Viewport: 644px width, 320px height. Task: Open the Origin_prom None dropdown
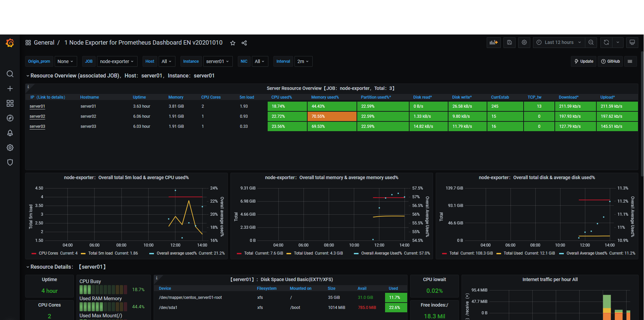(66, 61)
